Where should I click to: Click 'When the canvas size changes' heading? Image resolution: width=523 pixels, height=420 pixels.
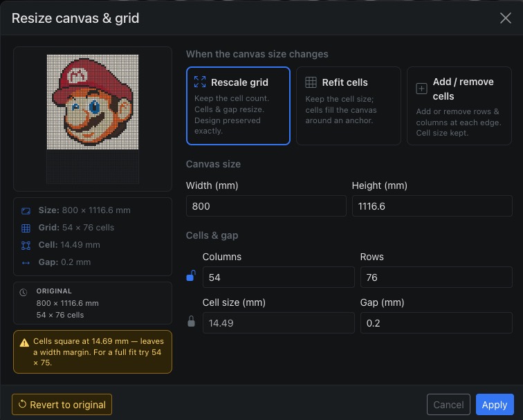(x=257, y=54)
